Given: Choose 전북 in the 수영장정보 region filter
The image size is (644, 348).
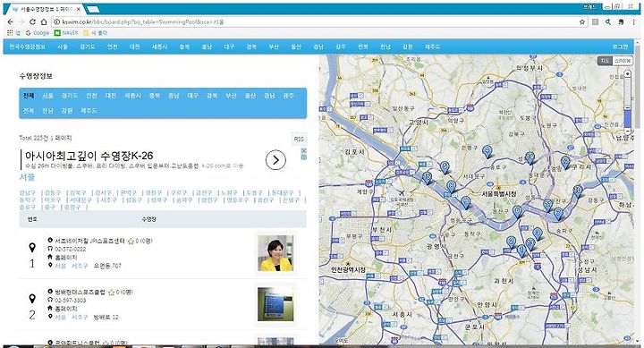Looking at the screenshot, I should pyautogui.click(x=29, y=111).
